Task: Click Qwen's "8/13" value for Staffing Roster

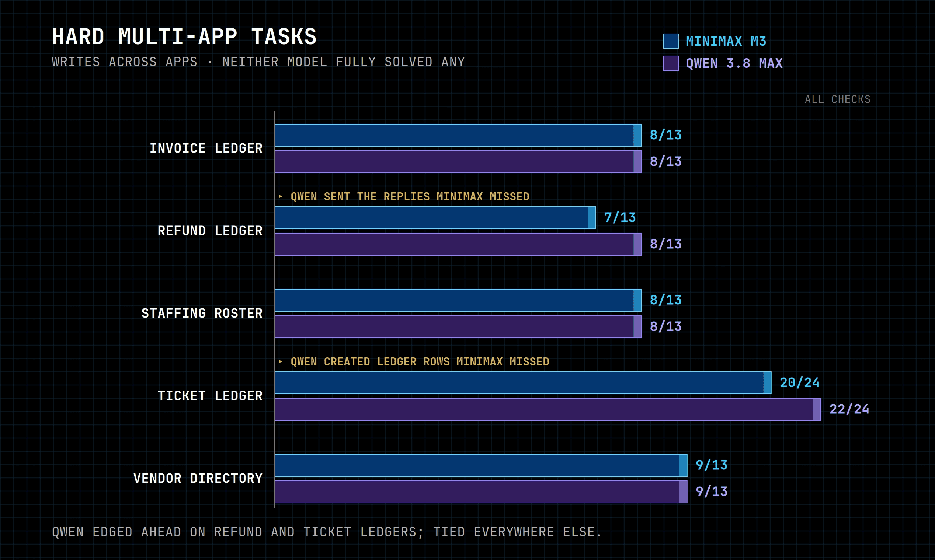Action: tap(666, 327)
